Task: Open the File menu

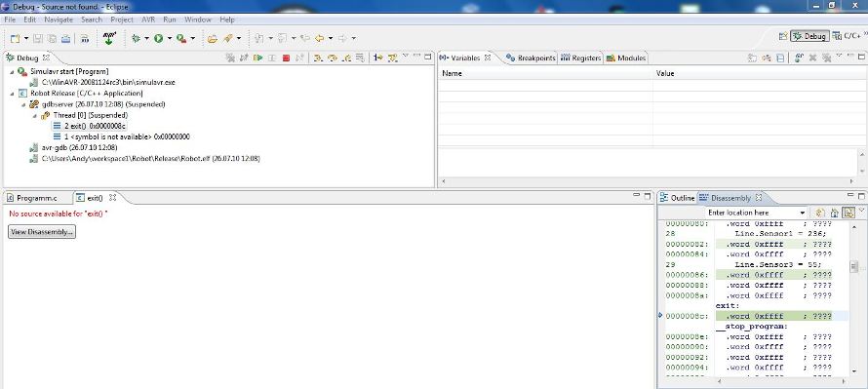Action: (x=10, y=19)
